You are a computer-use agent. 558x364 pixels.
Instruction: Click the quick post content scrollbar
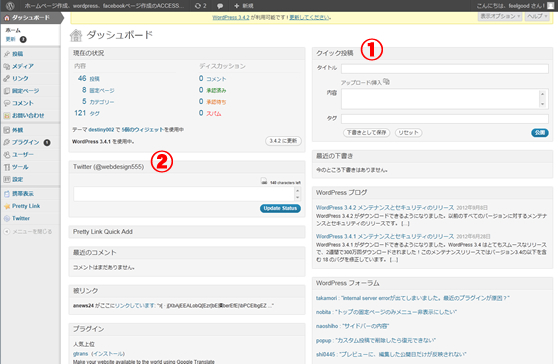click(x=542, y=99)
